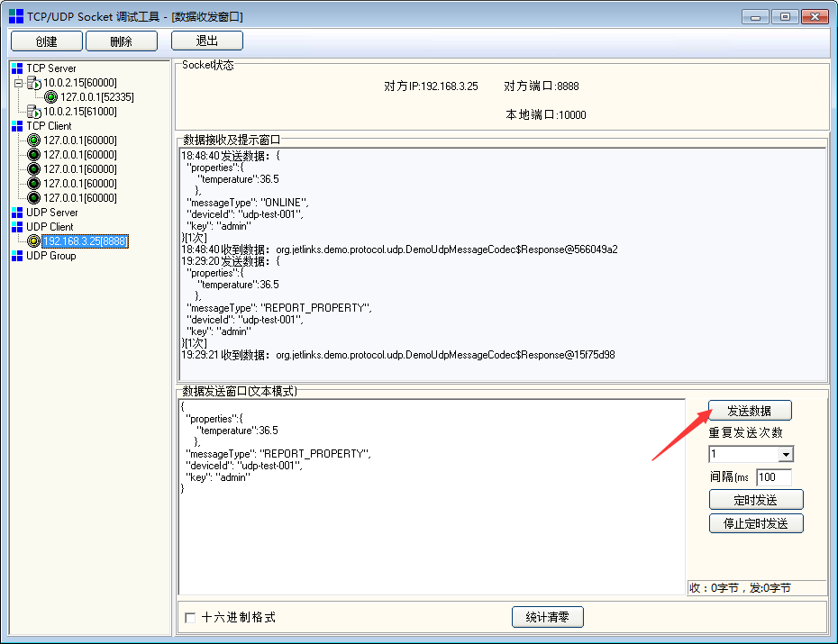This screenshot has height=644, width=838.
Task: Collapse the 10.0.2.15[60000] server node
Action: click(x=19, y=83)
